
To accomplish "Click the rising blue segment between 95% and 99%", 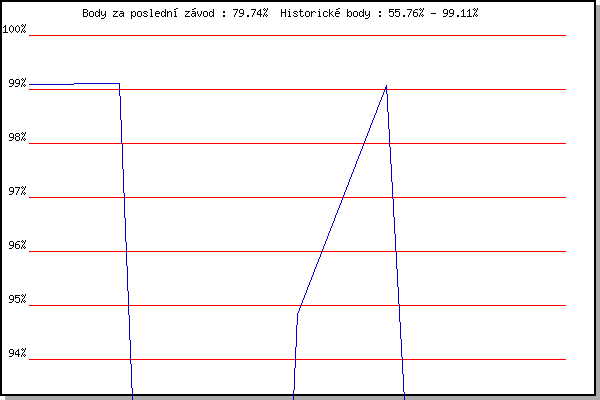I will (x=342, y=200).
